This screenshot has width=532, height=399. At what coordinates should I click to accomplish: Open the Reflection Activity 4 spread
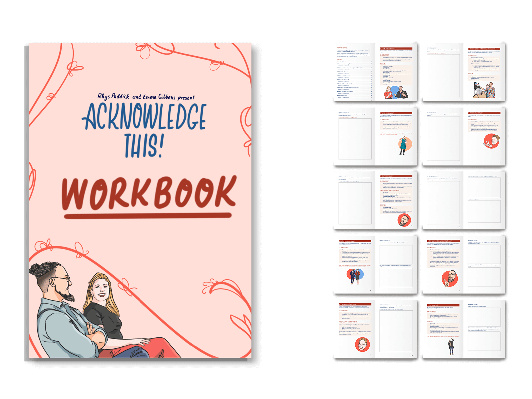(x=375, y=201)
